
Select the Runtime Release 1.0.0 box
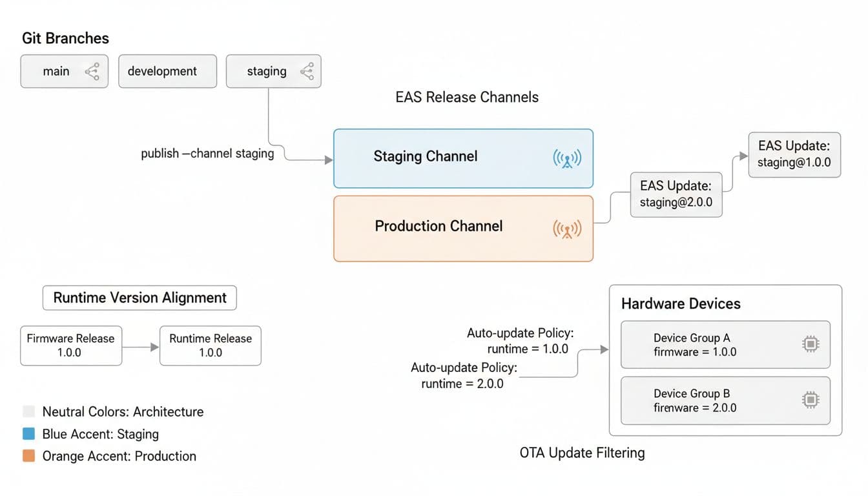pyautogui.click(x=210, y=346)
